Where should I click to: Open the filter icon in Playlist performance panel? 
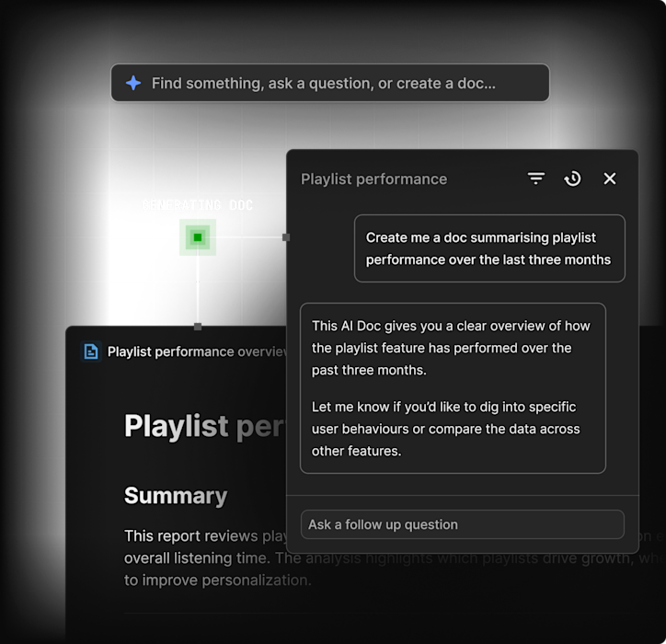(536, 178)
